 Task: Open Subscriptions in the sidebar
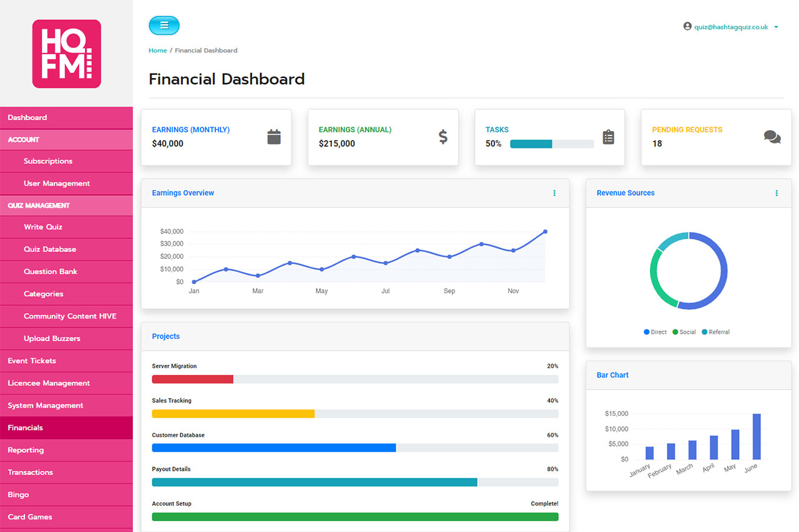pyautogui.click(x=66, y=161)
